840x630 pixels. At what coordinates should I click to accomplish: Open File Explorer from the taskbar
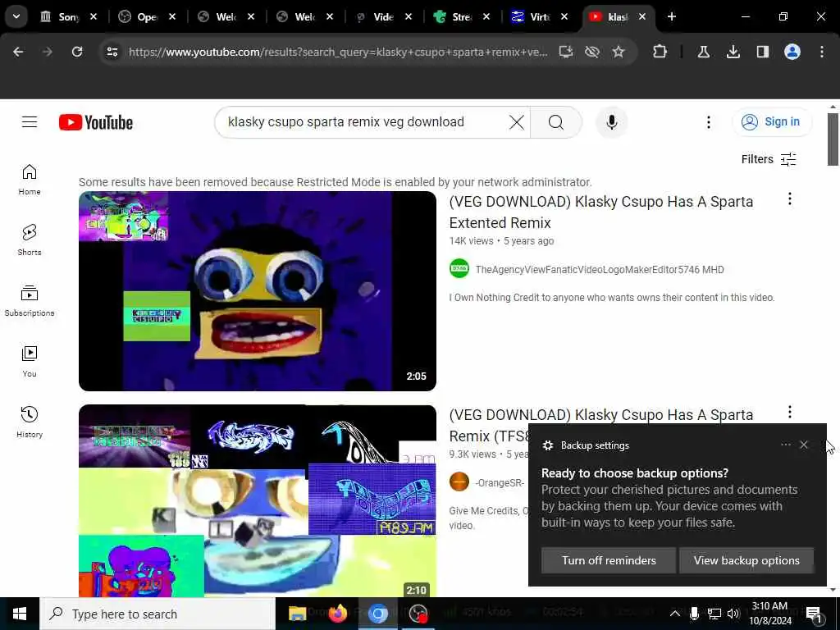point(297,614)
